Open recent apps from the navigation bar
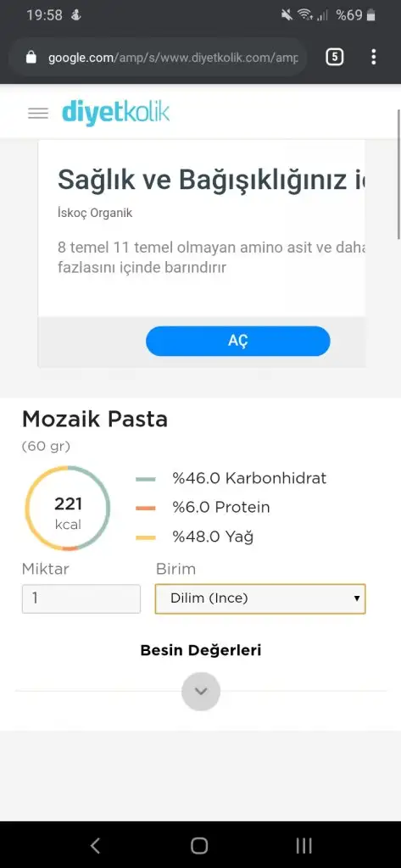The width and height of the screenshot is (401, 868). pyautogui.click(x=304, y=845)
